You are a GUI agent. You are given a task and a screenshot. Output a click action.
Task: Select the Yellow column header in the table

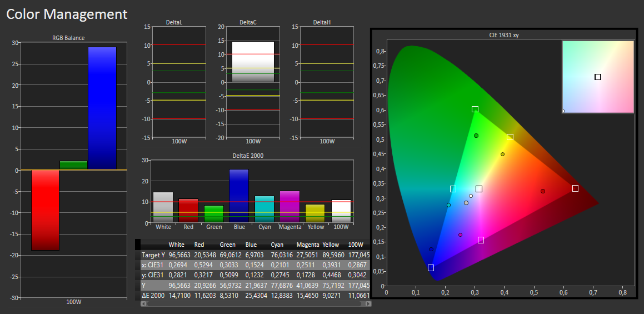coord(331,245)
